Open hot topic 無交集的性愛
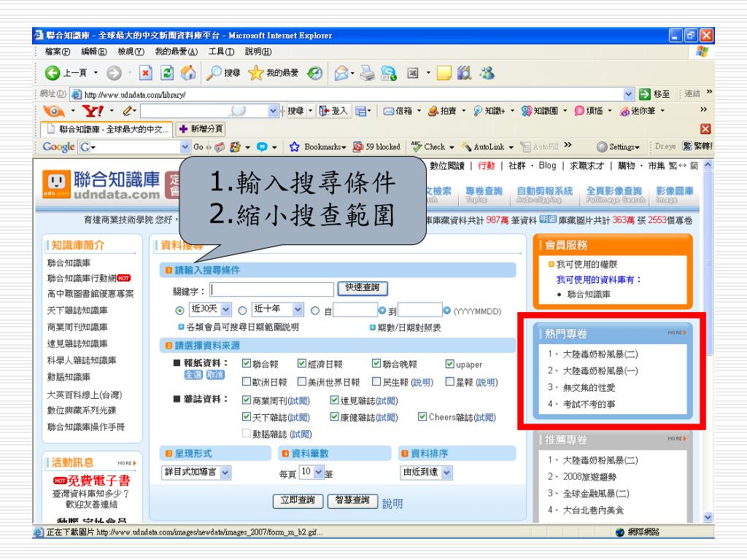This screenshot has height=560, width=747. point(589,388)
